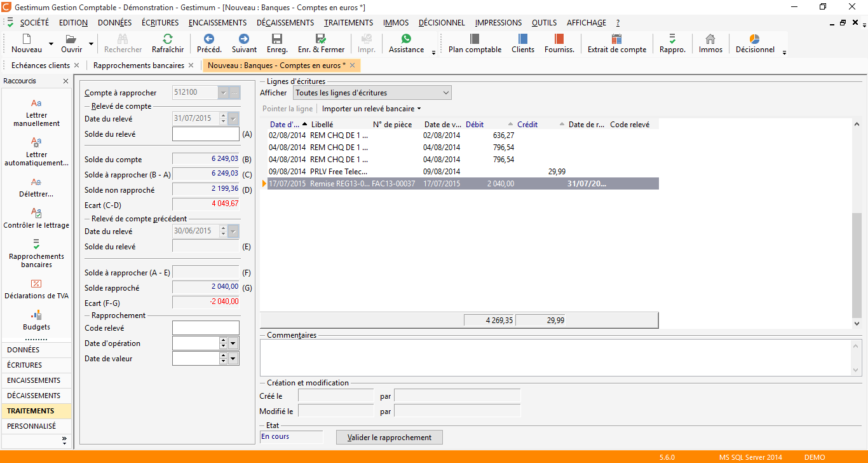Open Budgets shortcut
The height and width of the screenshot is (463, 868).
click(x=36, y=321)
